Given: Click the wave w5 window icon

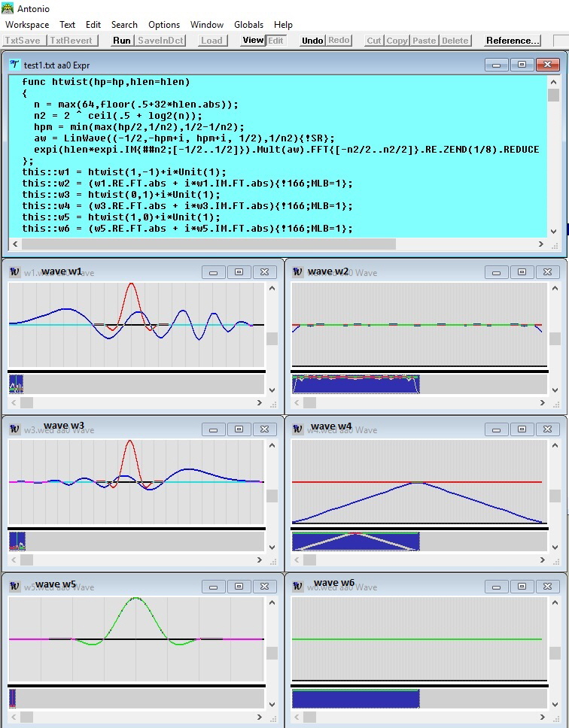Looking at the screenshot, I should pos(14,587).
